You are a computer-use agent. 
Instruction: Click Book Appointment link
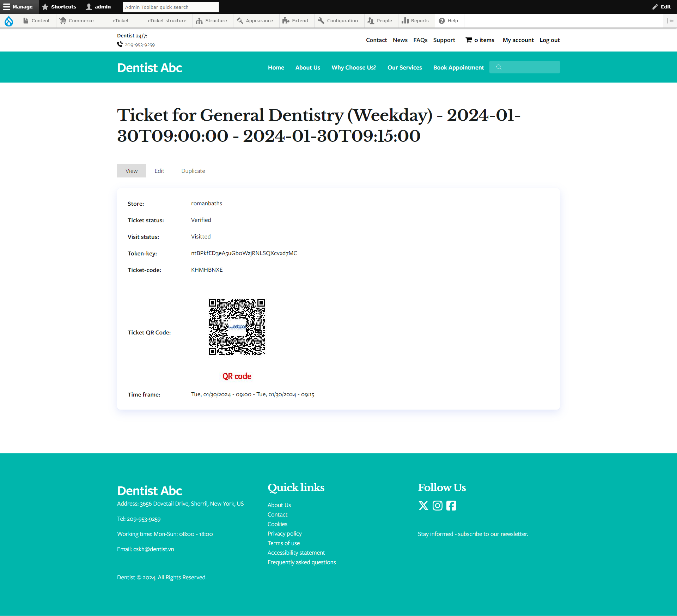(x=459, y=67)
